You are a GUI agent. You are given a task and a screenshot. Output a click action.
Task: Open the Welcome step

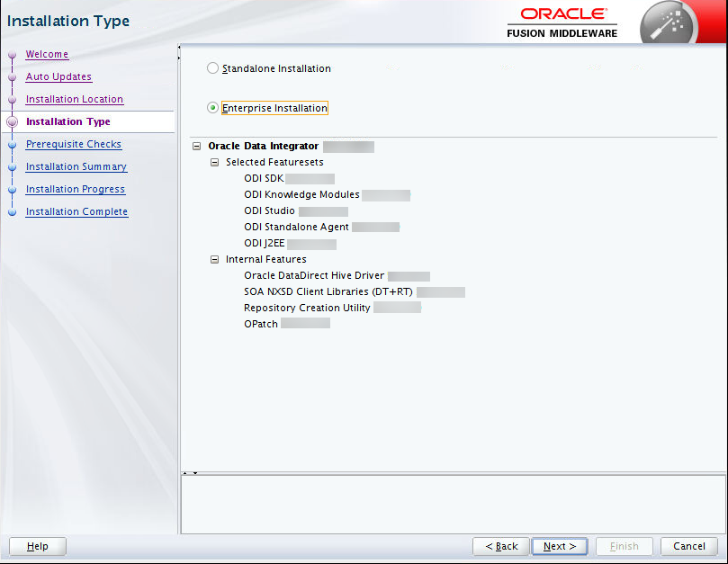click(47, 54)
